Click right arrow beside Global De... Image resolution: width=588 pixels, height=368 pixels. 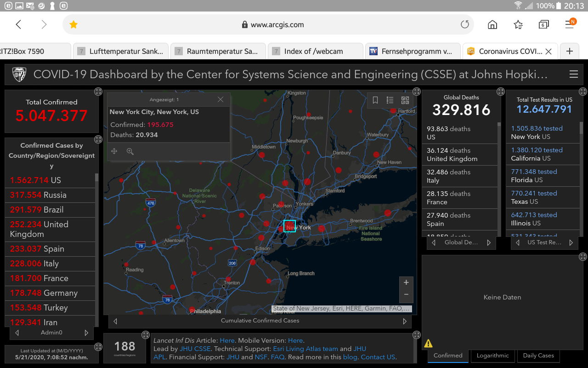489,242
